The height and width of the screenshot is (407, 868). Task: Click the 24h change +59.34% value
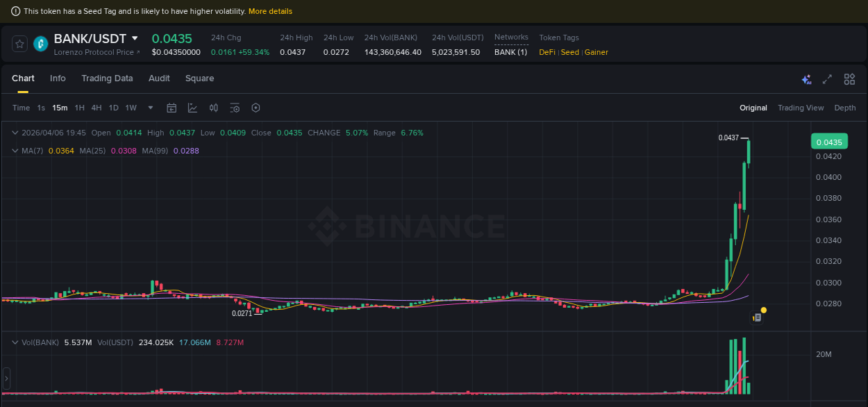click(254, 52)
